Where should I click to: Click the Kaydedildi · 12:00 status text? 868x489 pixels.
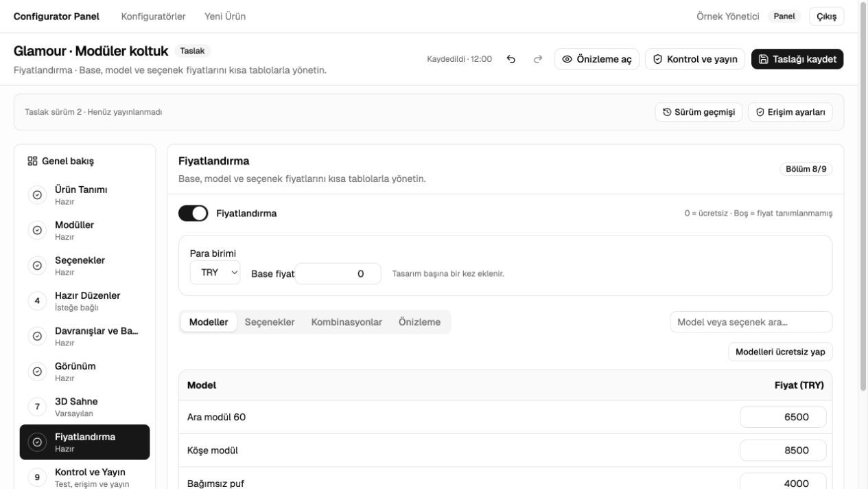point(460,59)
